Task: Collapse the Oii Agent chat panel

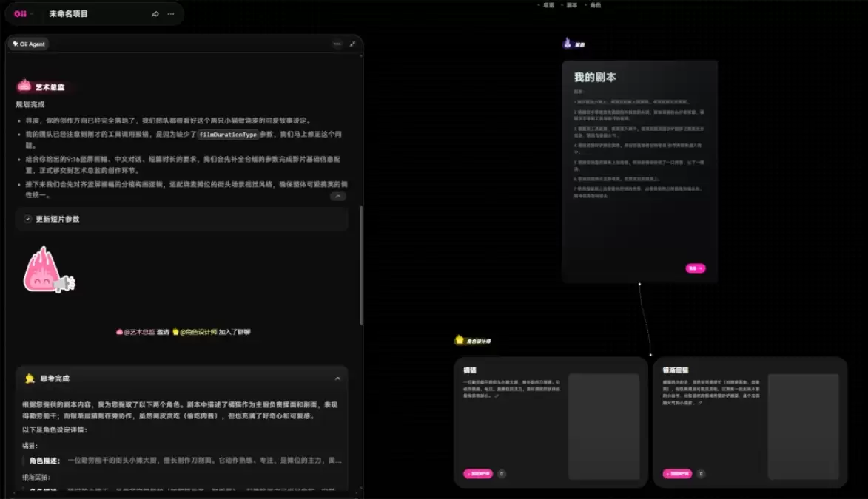Action: pos(353,44)
